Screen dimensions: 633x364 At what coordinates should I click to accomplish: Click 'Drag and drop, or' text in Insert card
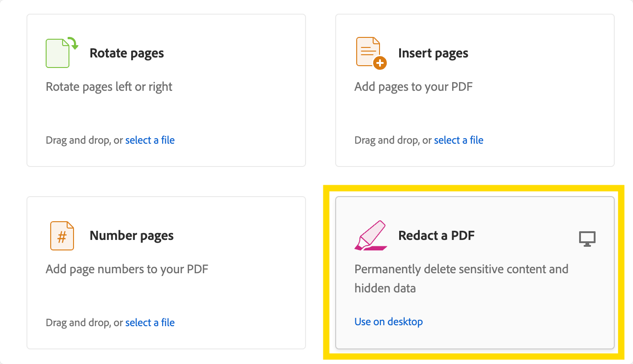click(393, 140)
